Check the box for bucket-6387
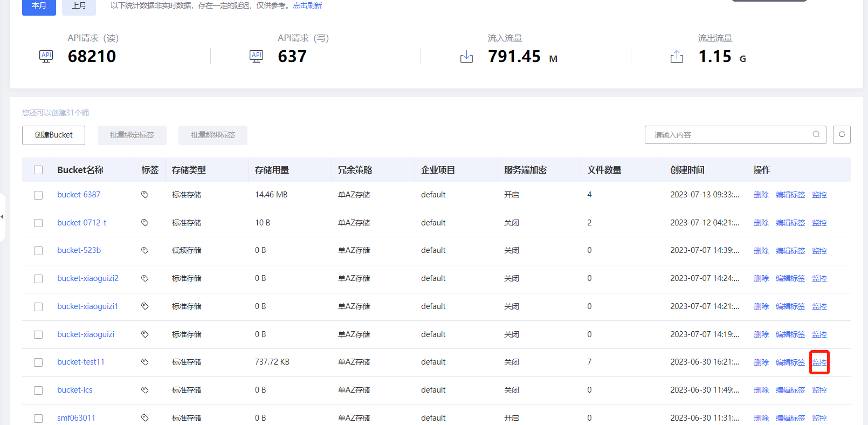The height and width of the screenshot is (425, 868). (38, 195)
